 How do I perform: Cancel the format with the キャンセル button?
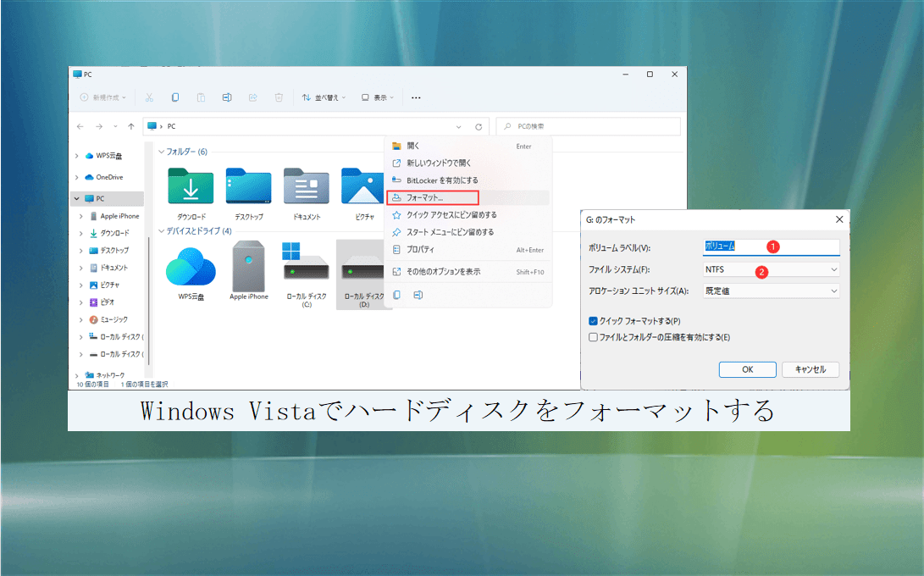click(x=810, y=368)
